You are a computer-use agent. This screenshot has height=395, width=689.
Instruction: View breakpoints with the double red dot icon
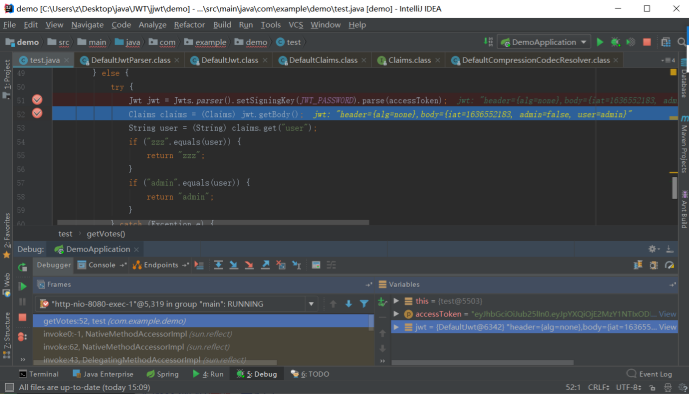tap(22, 337)
